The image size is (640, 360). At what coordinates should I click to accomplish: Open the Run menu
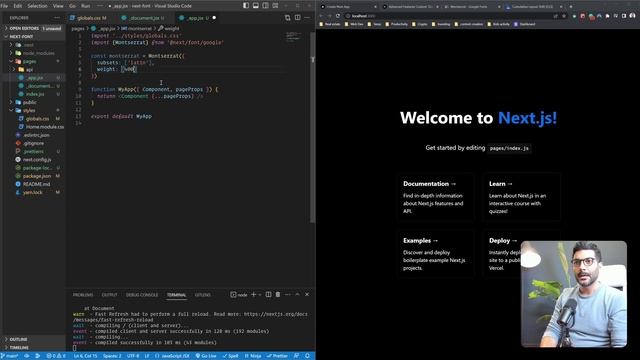85,6
